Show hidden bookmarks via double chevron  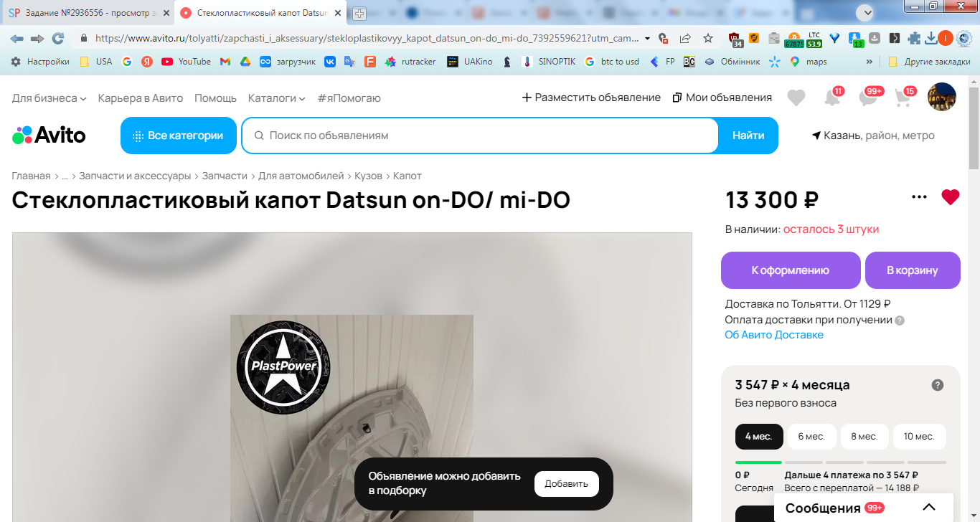870,62
